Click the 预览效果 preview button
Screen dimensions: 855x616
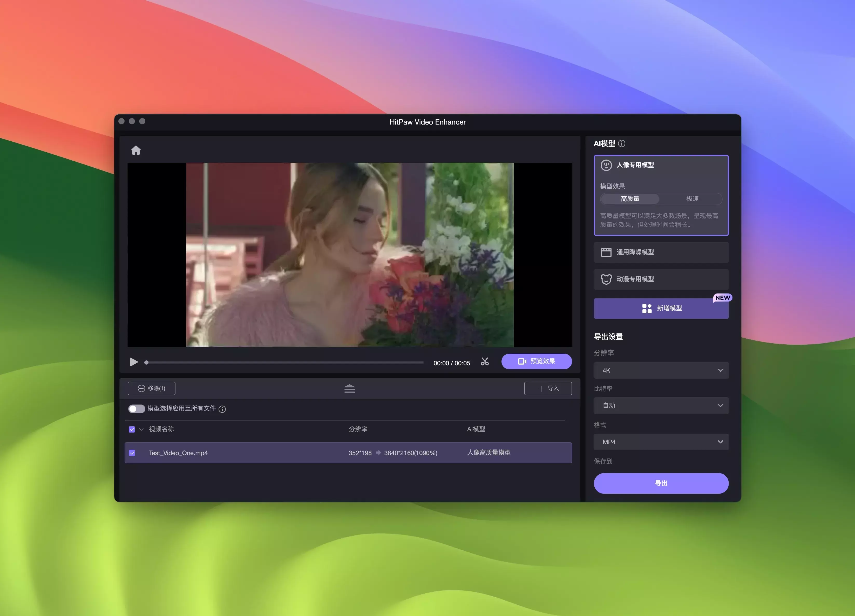pos(536,361)
